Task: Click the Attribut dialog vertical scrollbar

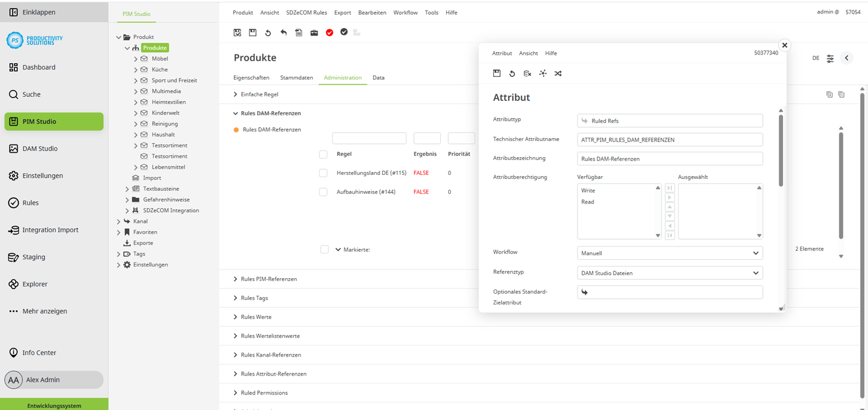Action: point(781,149)
